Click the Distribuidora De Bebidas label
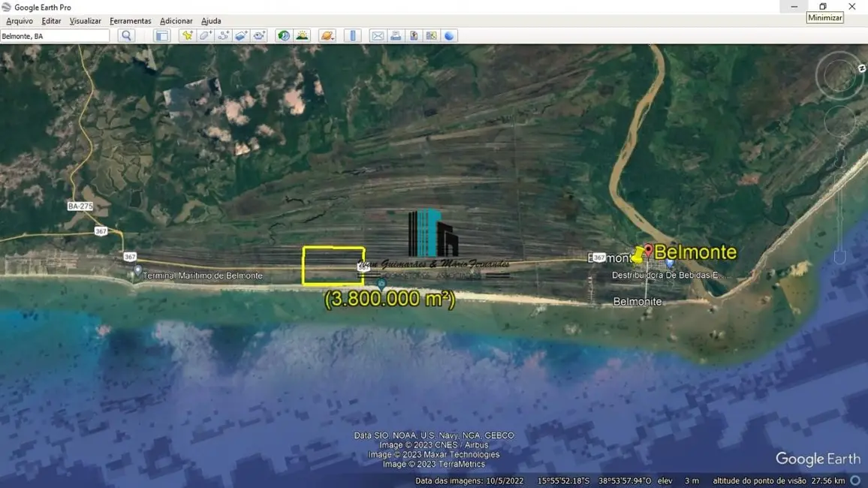This screenshot has height=488, width=868. (x=669, y=275)
